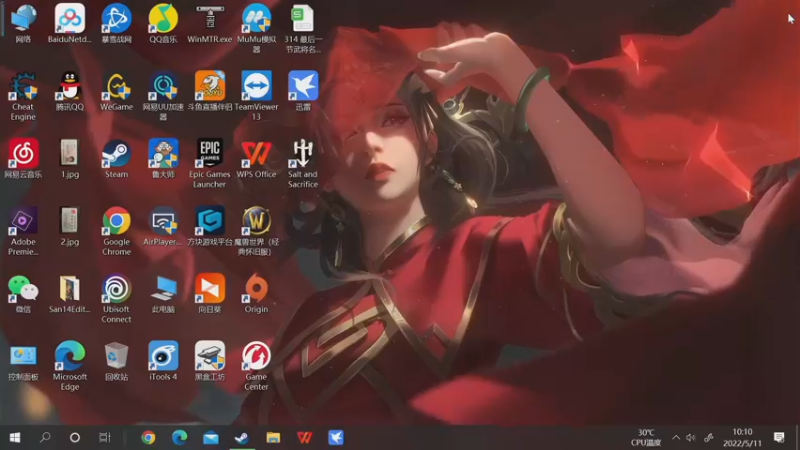Viewport: 800px width, 450px height.
Task: Open Xunlei bird icon in taskbar
Action: [336, 438]
